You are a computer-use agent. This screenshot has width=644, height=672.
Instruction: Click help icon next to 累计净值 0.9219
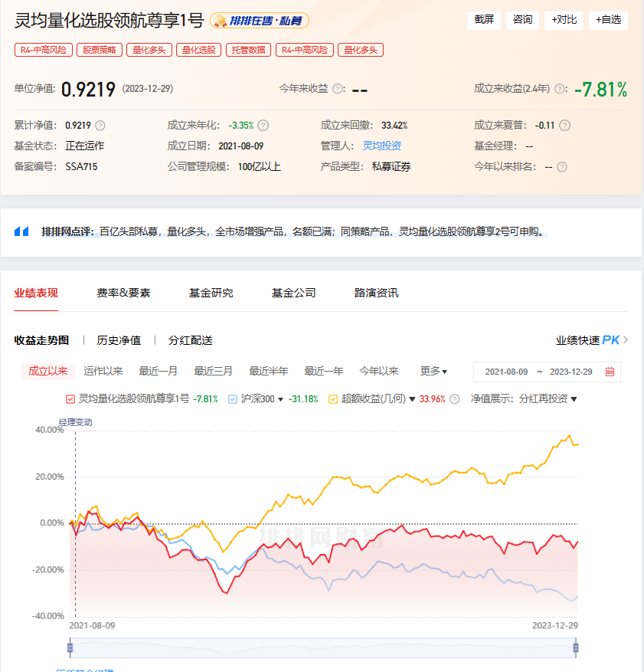pos(100,126)
